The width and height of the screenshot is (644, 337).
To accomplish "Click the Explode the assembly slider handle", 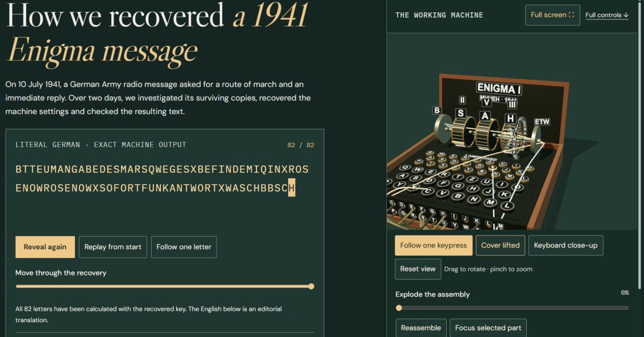I will [x=399, y=308].
